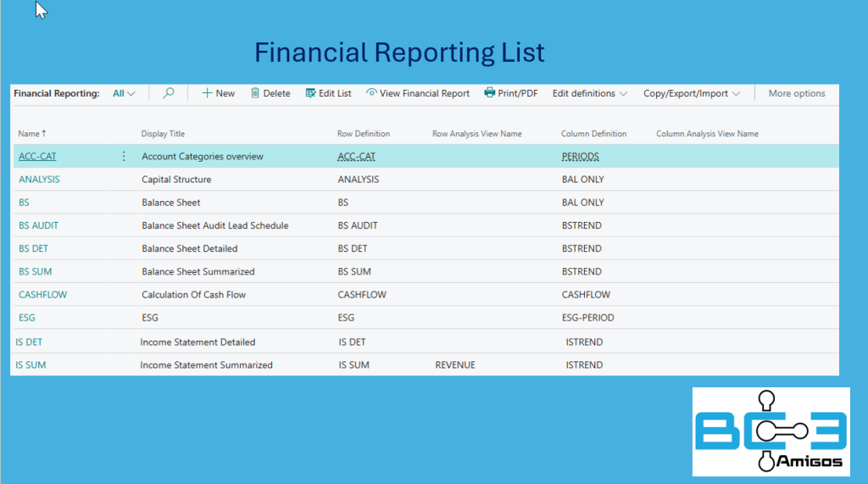Open the three-dot menu for ACC-CAT row
The image size is (868, 484).
coord(124,156)
